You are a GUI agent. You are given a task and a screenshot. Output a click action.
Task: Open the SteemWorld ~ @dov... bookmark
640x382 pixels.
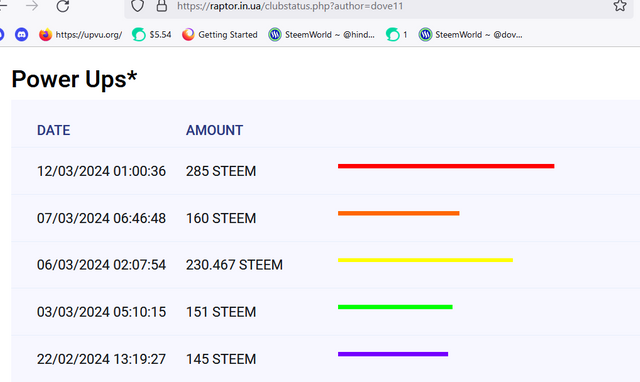(x=470, y=35)
